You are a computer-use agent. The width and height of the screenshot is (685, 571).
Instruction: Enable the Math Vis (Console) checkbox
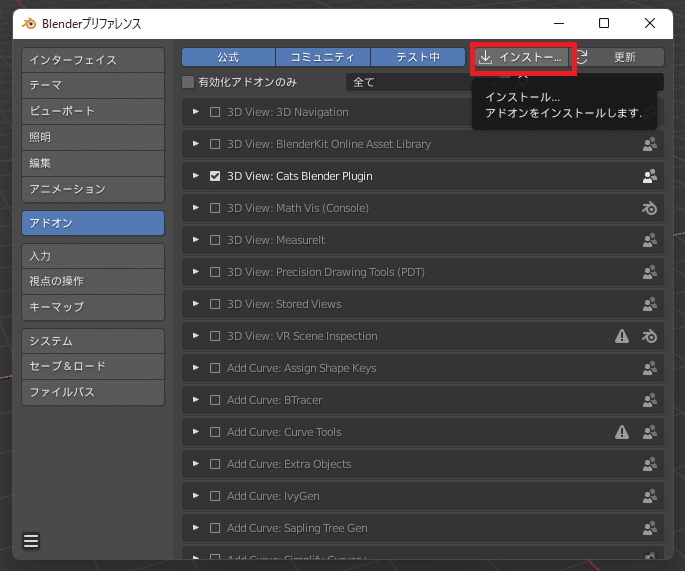pos(214,208)
